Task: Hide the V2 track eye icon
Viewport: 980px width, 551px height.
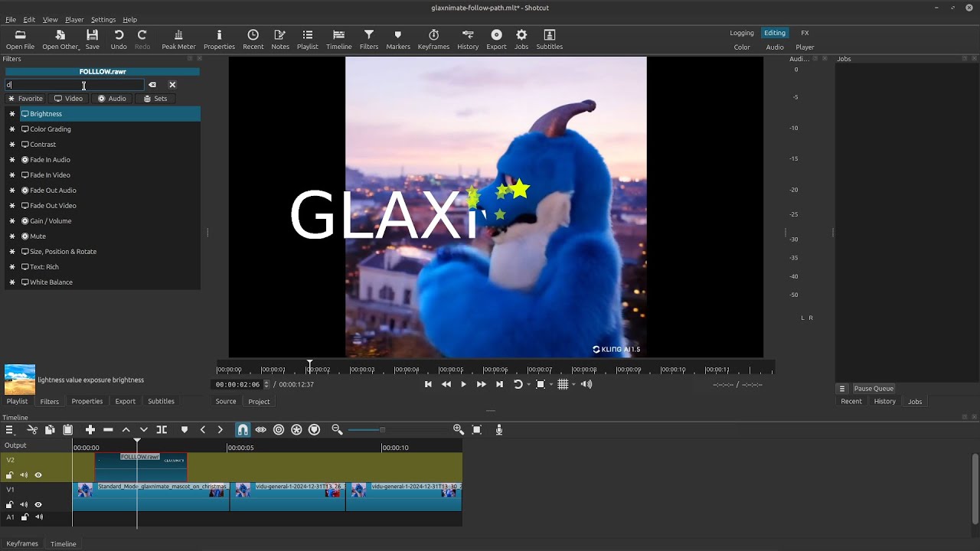Action: pos(38,475)
